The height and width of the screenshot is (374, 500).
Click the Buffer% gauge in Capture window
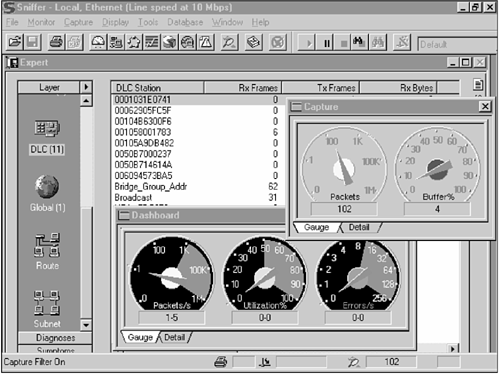[437, 165]
